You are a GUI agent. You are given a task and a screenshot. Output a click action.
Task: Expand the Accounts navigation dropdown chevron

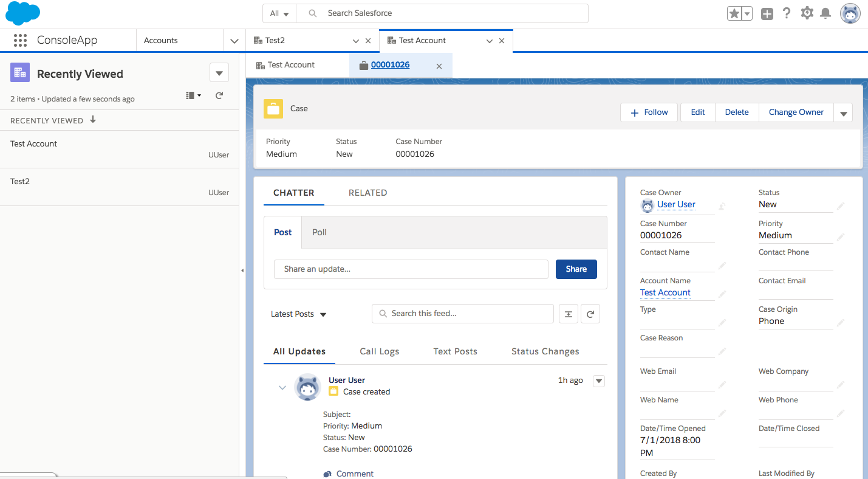click(234, 41)
